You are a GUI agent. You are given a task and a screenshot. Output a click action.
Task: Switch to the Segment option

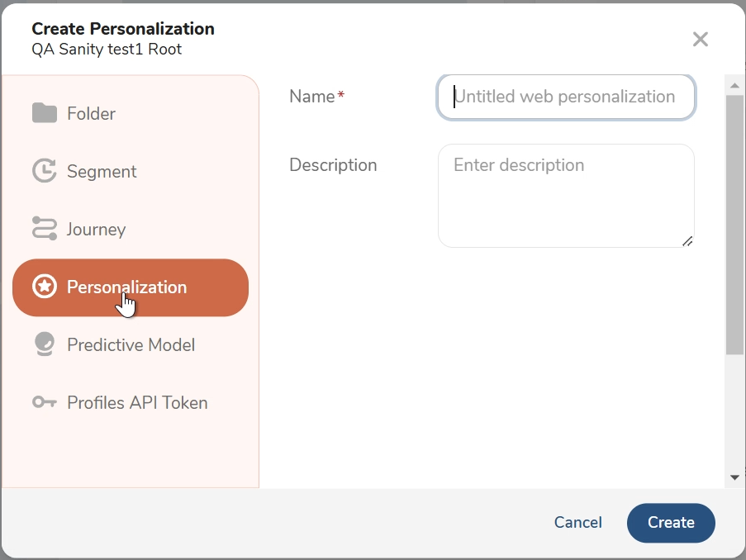(x=102, y=172)
